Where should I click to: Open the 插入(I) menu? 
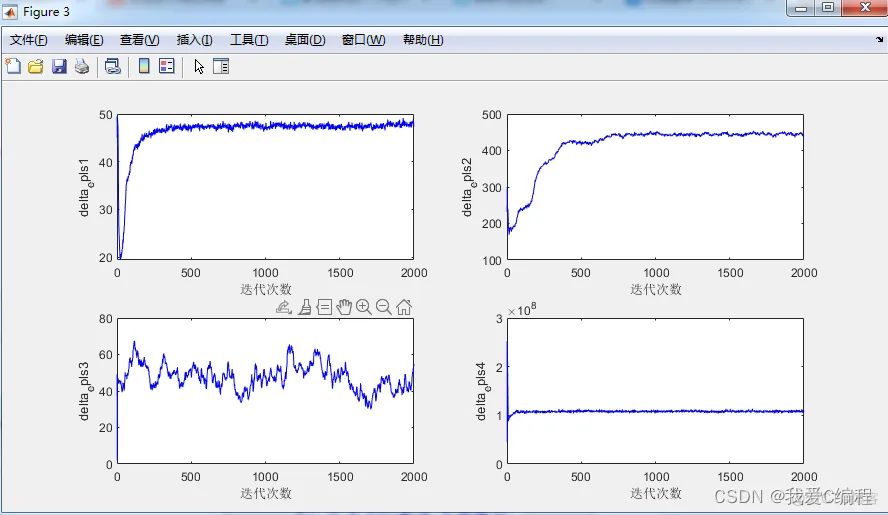[194, 40]
